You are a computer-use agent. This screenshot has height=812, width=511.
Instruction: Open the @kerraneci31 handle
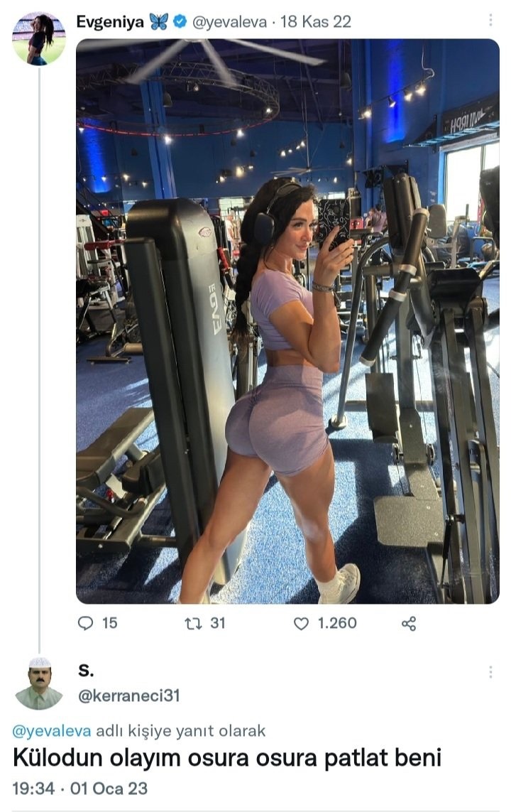coord(128,695)
